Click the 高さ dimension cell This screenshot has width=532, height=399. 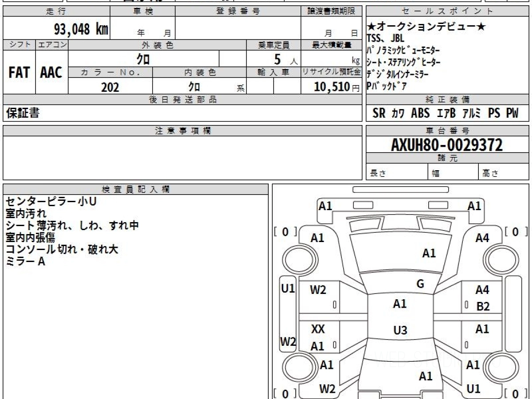tap(504, 172)
